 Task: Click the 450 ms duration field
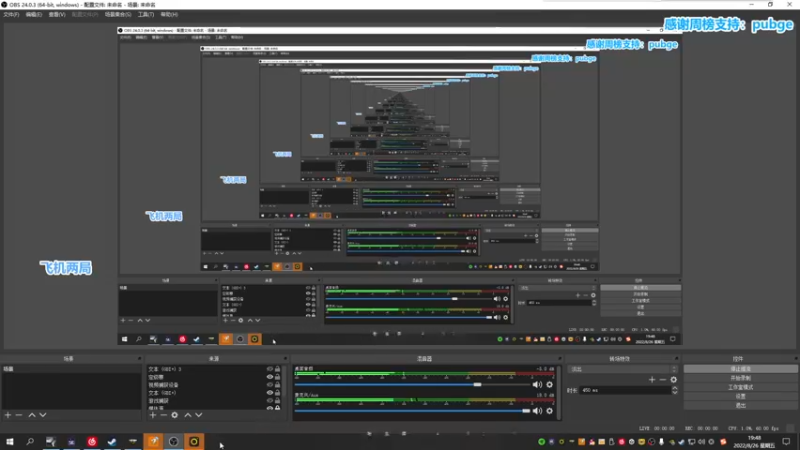(625, 390)
